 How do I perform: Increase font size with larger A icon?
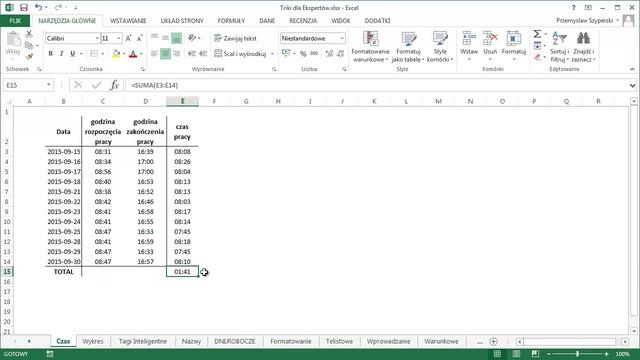pyautogui.click(x=128, y=38)
